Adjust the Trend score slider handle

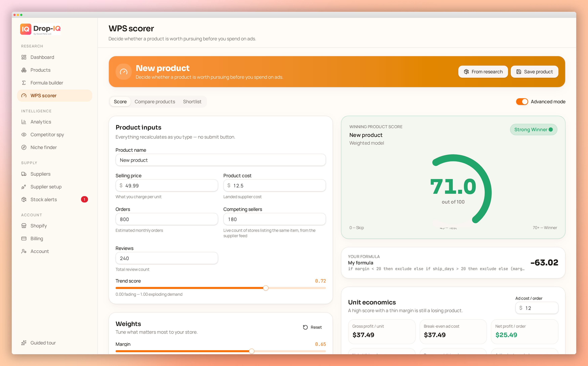click(266, 288)
